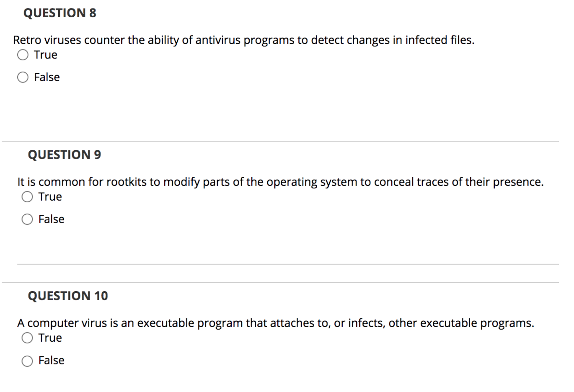Select False for Question 8
This screenshot has height=392, width=574.
22,77
